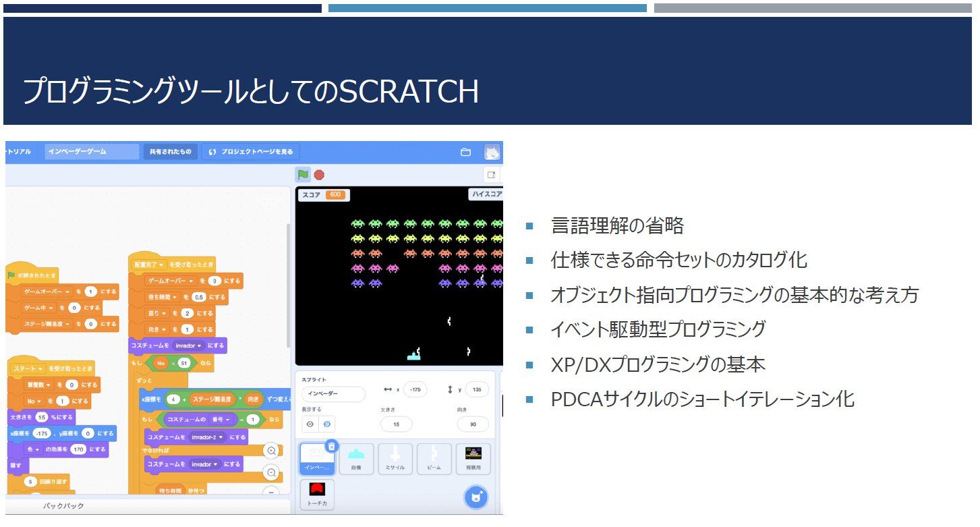This screenshot has height=527, width=980.
Task: Select the ミサイル sprite thumbnail
Action: pos(395,459)
